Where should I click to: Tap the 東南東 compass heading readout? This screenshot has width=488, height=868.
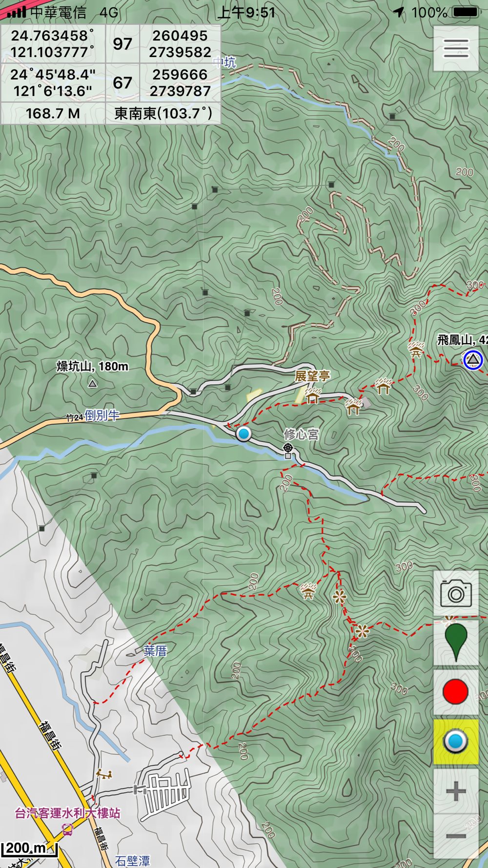click(x=163, y=114)
